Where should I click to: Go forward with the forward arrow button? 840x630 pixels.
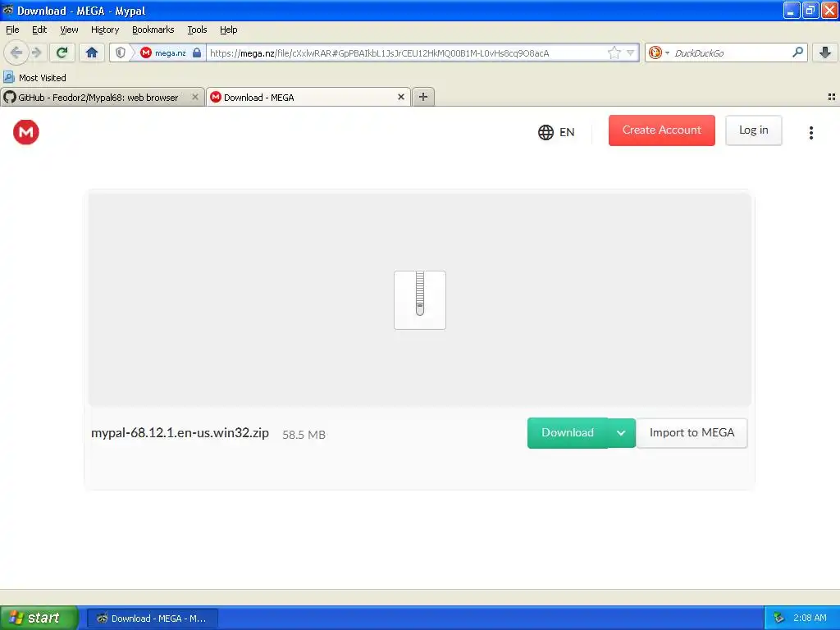tap(37, 52)
